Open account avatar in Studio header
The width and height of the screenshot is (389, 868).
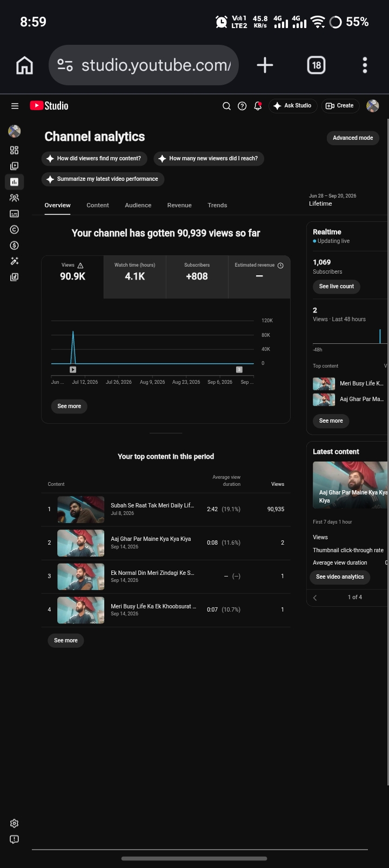[373, 106]
